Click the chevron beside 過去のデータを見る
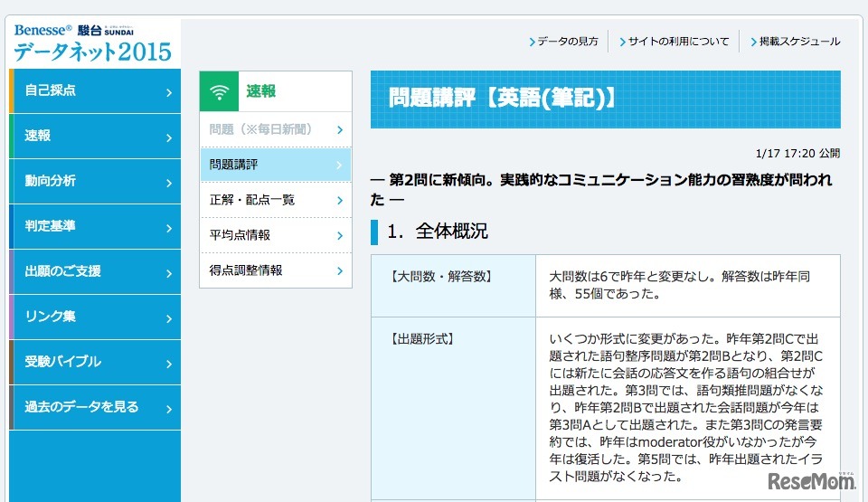The image size is (868, 502). click(x=169, y=409)
